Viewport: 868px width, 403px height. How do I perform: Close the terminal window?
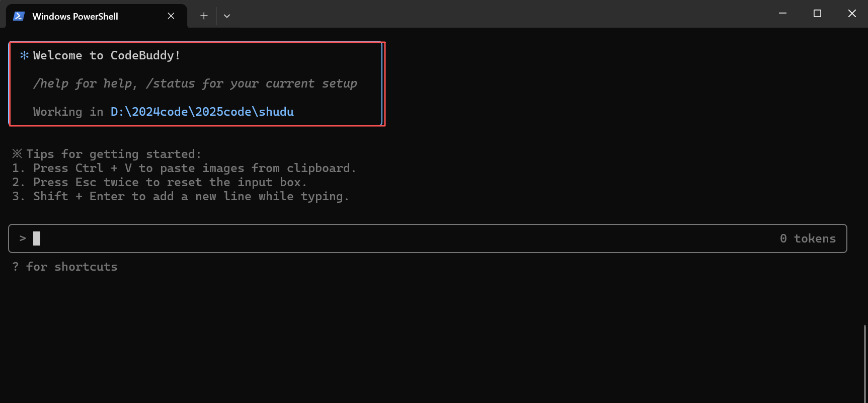pos(852,14)
